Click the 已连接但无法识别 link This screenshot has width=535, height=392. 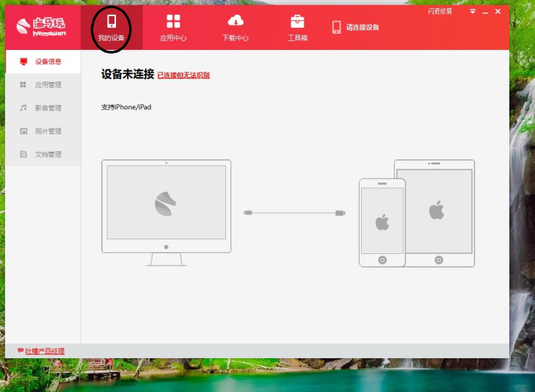[183, 75]
